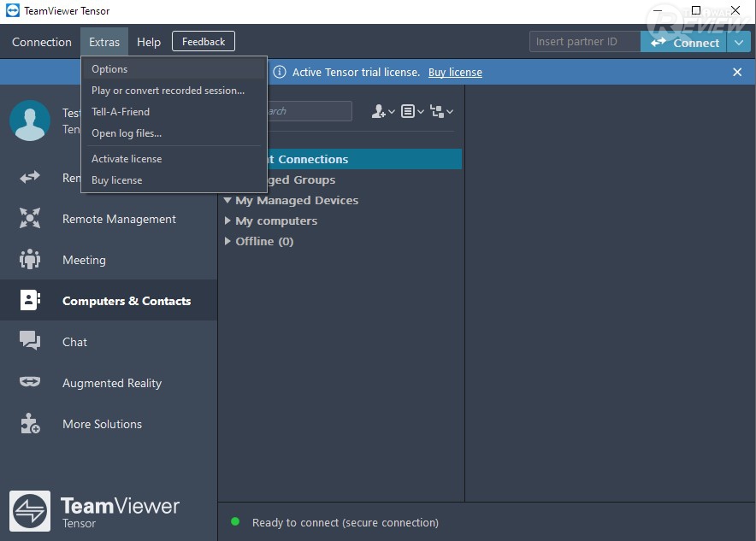The image size is (756, 541).
Task: Open More Solutions section
Action: click(109, 423)
